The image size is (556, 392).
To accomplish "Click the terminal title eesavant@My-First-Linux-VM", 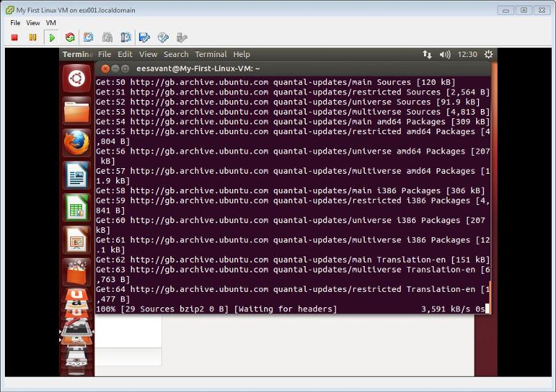I will (198, 69).
